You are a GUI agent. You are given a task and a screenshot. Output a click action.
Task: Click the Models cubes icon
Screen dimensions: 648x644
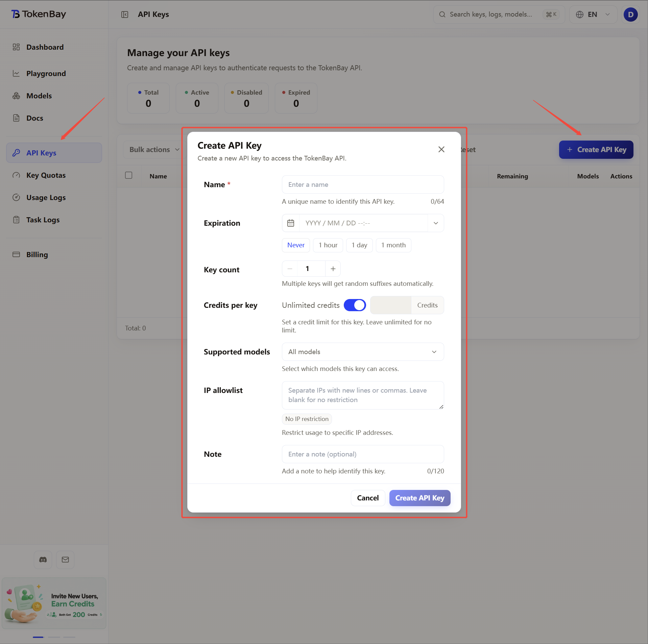click(x=16, y=96)
